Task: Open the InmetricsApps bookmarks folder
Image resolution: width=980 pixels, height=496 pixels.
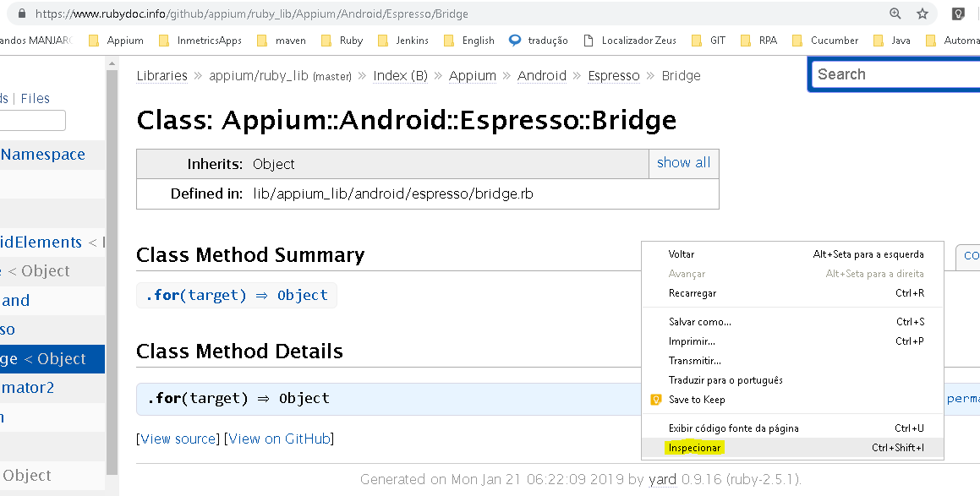Action: [x=200, y=41]
